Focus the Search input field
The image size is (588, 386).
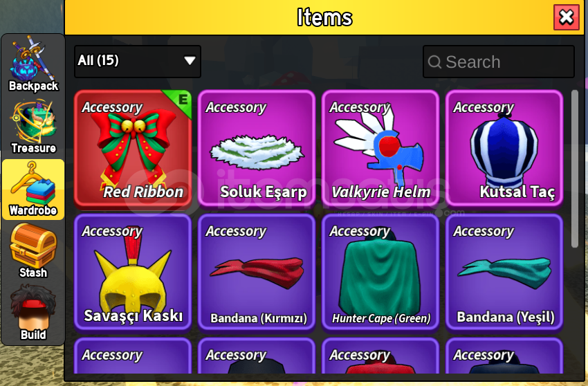coord(498,62)
